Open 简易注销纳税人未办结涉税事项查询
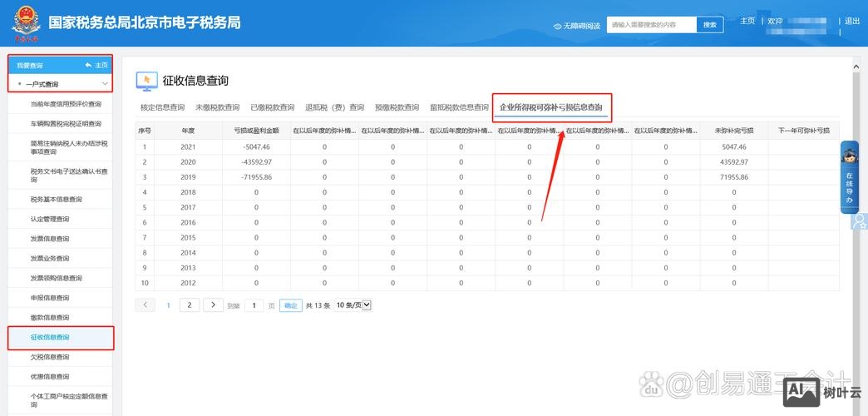The height and width of the screenshot is (416, 868). click(x=69, y=147)
